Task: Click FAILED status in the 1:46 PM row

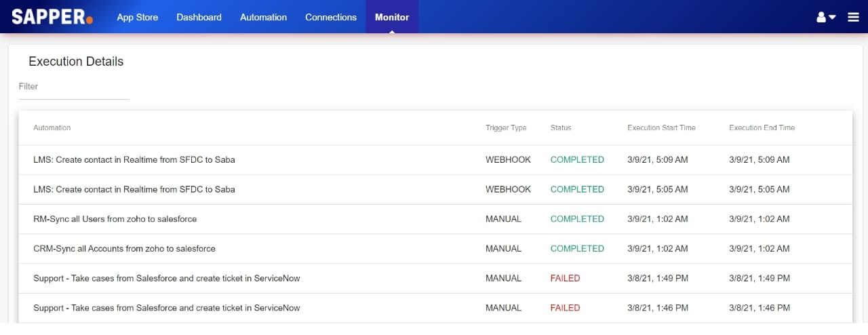Action: [x=565, y=308]
